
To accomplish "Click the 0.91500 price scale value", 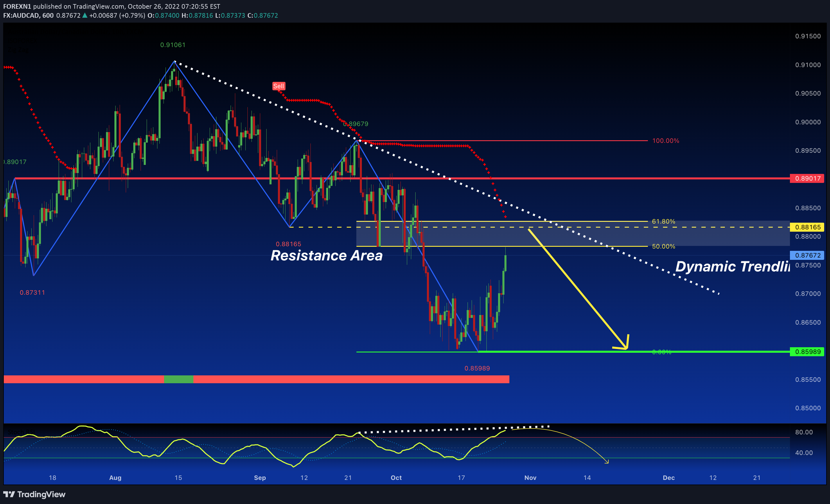I will 808,36.
